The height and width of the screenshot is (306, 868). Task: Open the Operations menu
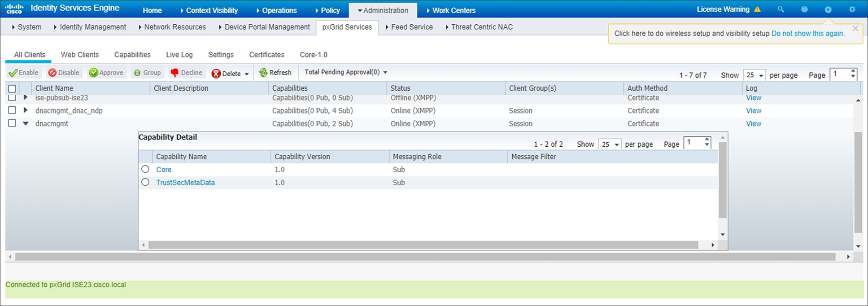[276, 10]
